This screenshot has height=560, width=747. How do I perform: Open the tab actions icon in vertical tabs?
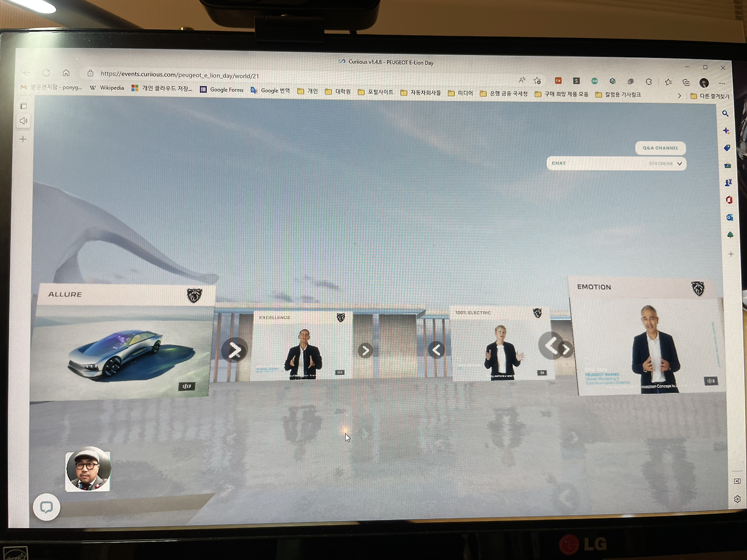[23, 106]
